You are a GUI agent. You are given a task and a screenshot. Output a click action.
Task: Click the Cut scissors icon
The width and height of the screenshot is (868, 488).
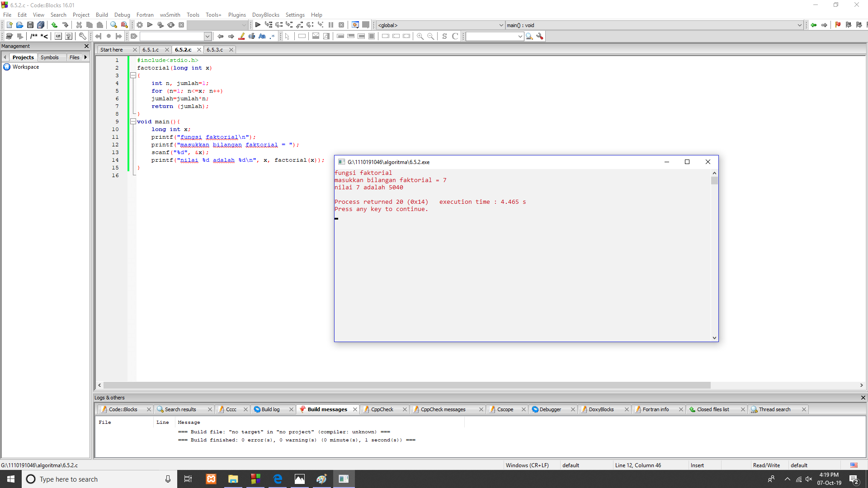79,25
